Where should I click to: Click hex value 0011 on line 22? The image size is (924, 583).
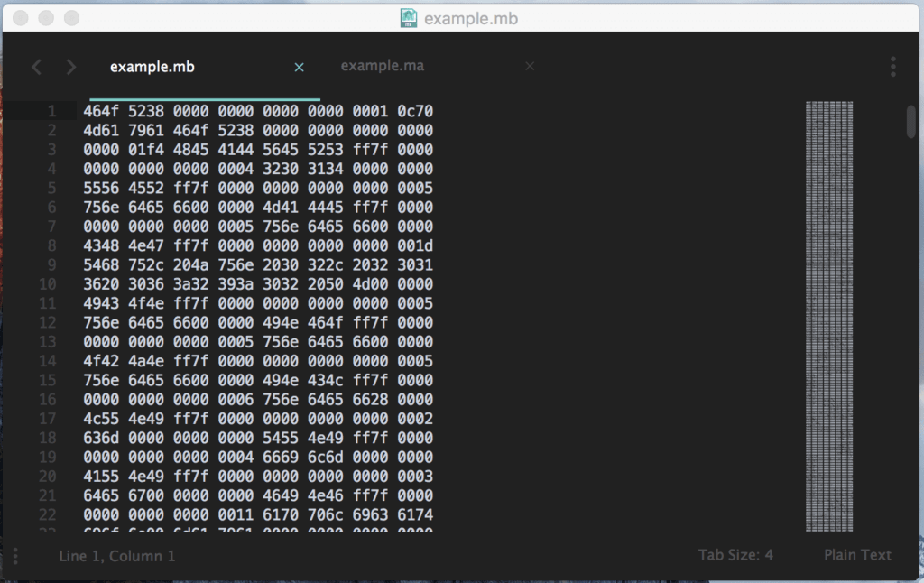point(236,514)
